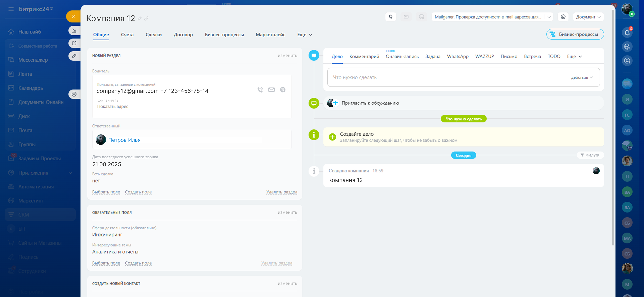This screenshot has width=644, height=297.
Task: Switch to the Сделки tab
Action: (x=153, y=35)
